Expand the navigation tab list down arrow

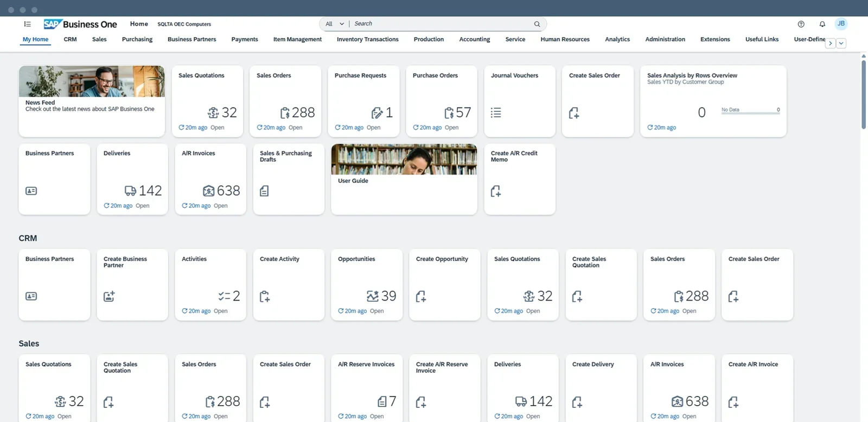pyautogui.click(x=841, y=43)
